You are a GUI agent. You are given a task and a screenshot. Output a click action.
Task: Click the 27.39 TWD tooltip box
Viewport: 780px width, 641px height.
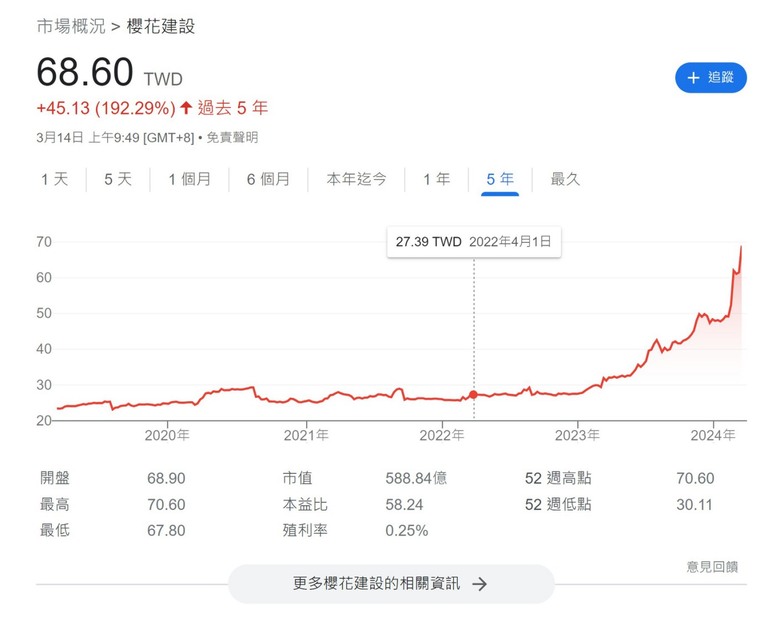(x=474, y=242)
